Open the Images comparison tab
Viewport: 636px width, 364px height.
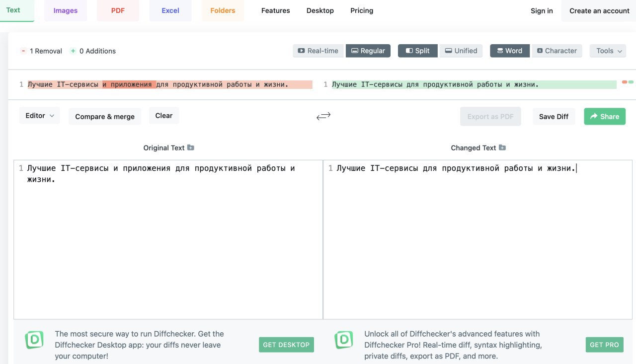click(x=66, y=10)
